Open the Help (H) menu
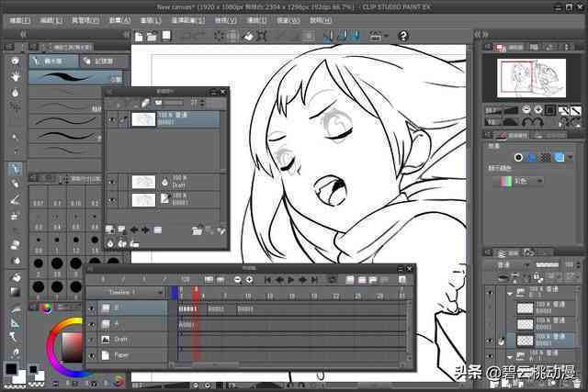This screenshot has height=392, width=588. point(321,20)
